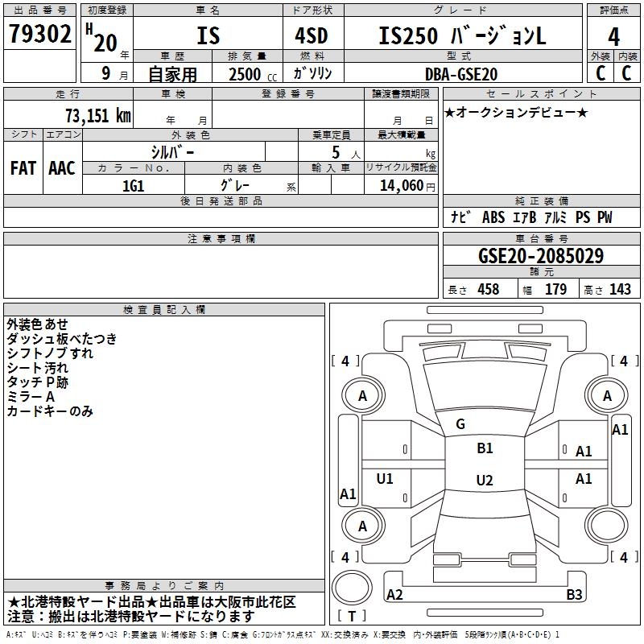
Task: Select the ガソリン fuel type
Action: (312, 73)
